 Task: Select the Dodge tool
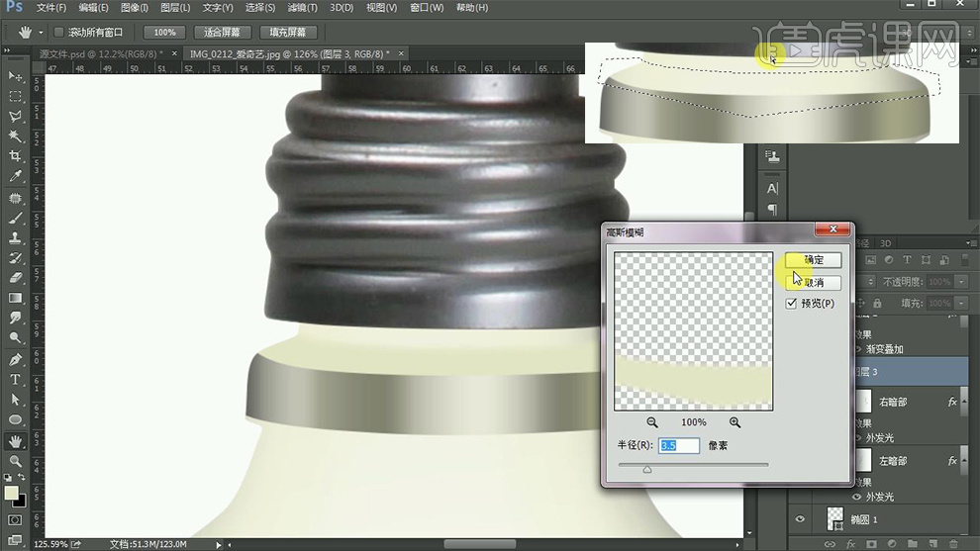click(15, 337)
